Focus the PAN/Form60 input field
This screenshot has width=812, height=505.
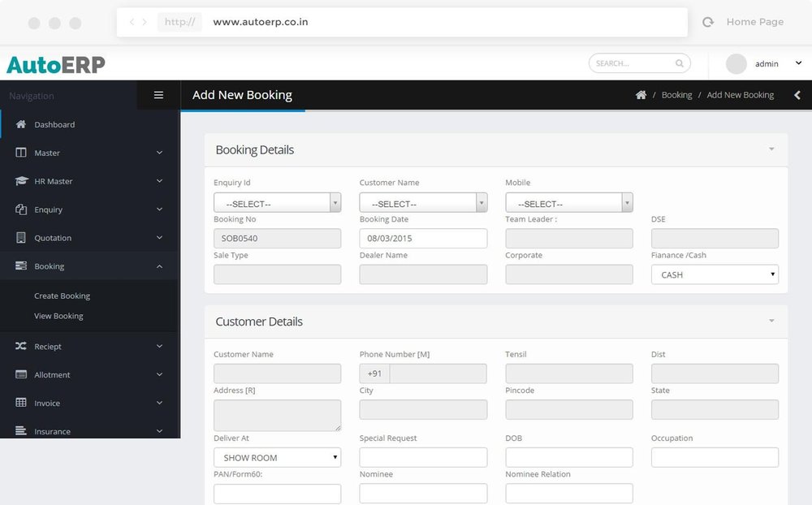[x=277, y=494]
